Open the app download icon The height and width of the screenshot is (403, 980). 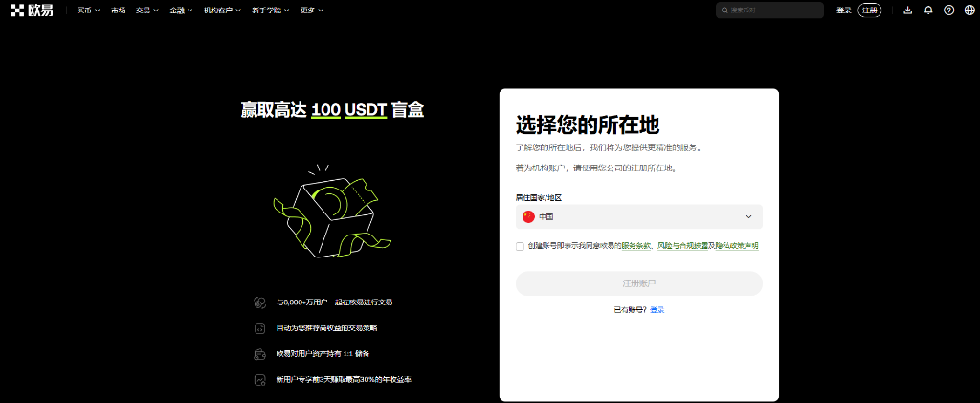(x=907, y=11)
